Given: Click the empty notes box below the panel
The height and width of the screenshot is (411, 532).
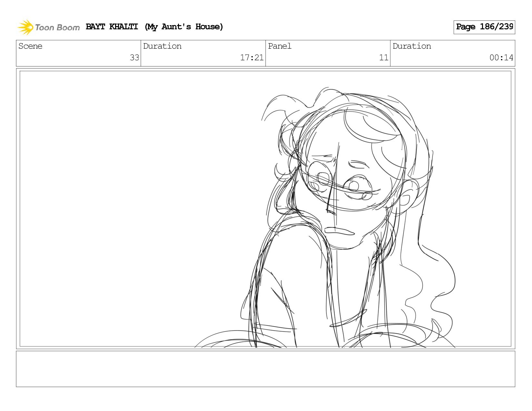Looking at the screenshot, I should 266,369.
